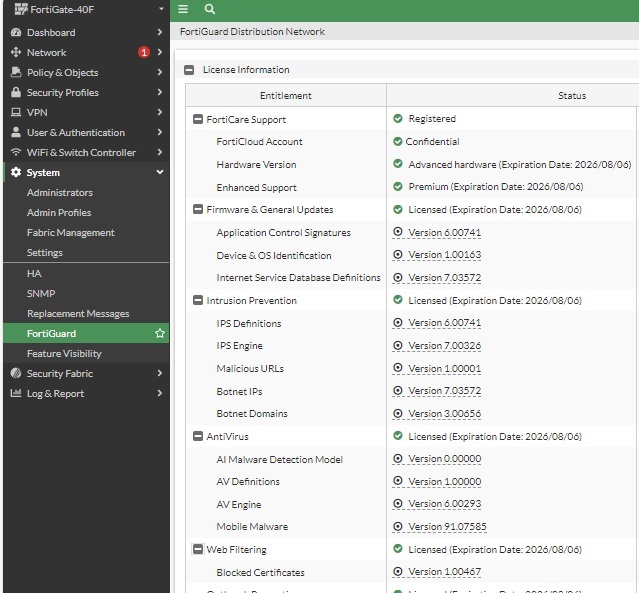Click the User & Authentication person icon
Image resolution: width=639 pixels, height=593 pixels.
tap(16, 132)
